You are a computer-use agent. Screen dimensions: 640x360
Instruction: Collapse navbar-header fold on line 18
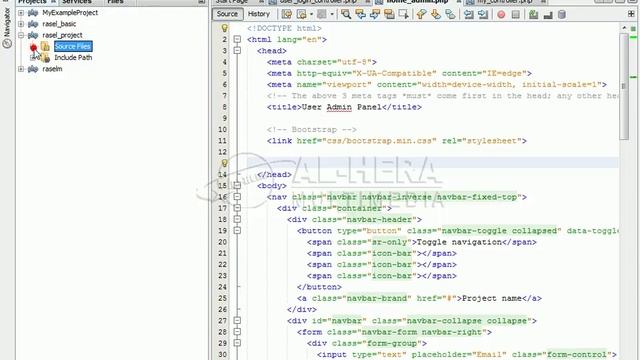[x=237, y=220]
